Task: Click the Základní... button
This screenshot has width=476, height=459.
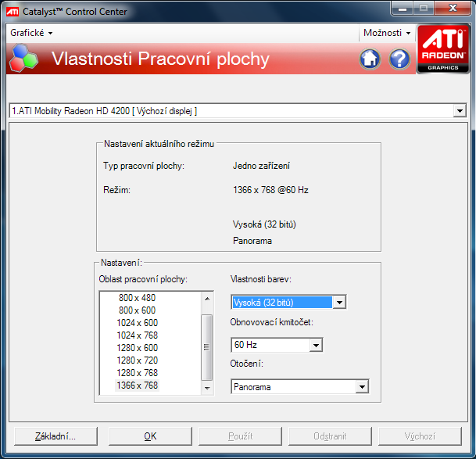Action: pyautogui.click(x=55, y=436)
